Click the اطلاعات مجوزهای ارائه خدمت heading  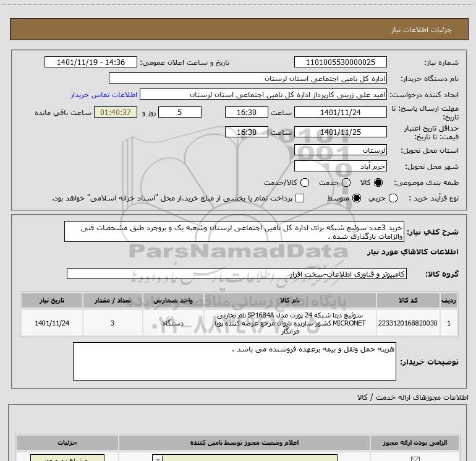click(x=412, y=397)
